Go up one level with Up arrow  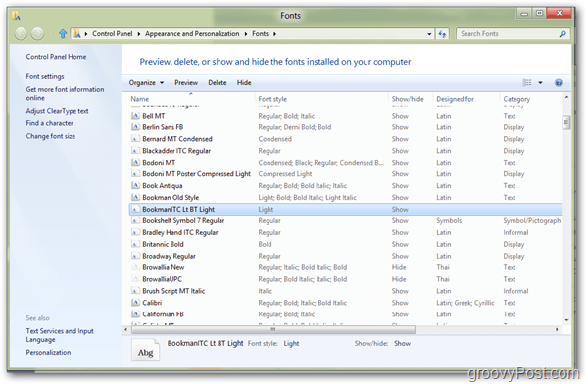pos(63,34)
